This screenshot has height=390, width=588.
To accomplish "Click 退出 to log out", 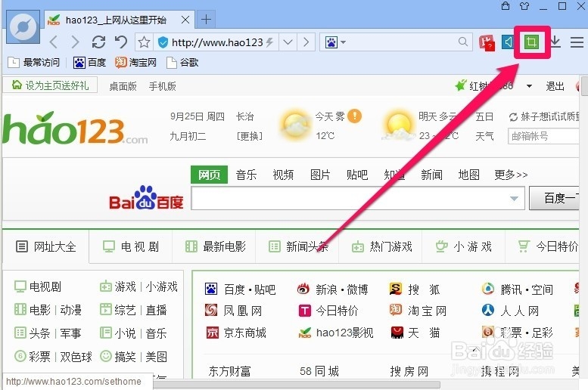I will pos(555,86).
